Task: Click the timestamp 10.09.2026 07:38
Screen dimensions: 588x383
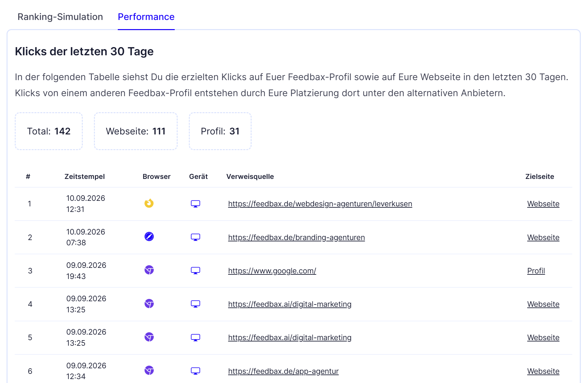Action: pos(86,237)
